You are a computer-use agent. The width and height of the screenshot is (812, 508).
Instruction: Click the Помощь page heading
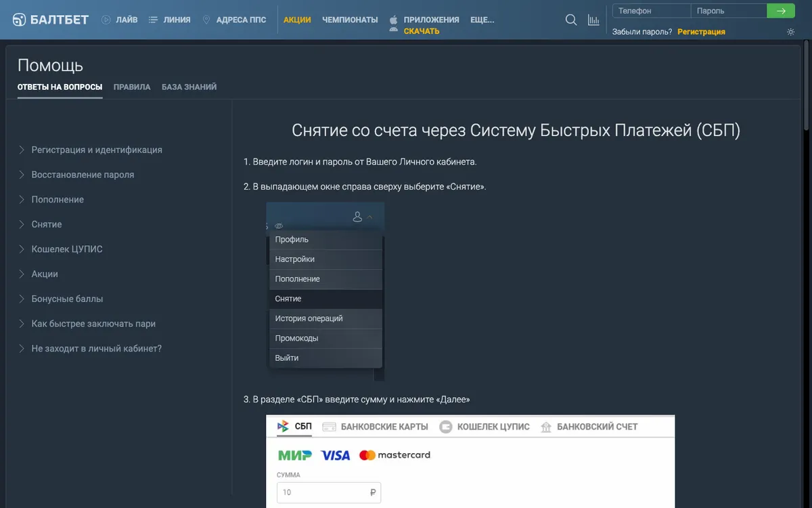pyautogui.click(x=50, y=65)
